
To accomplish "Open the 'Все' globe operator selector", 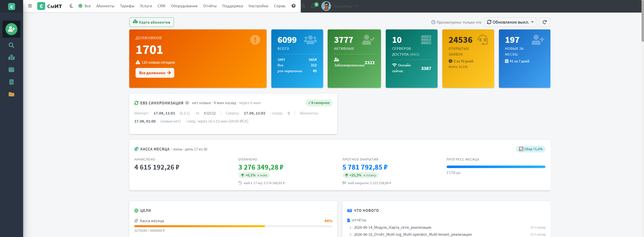I will (84, 6).
